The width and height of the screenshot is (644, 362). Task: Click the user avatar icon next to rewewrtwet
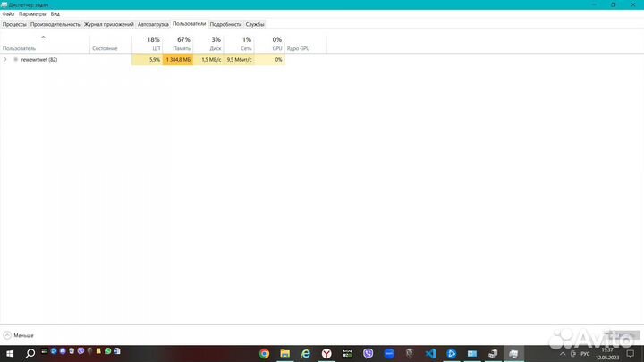coord(15,59)
